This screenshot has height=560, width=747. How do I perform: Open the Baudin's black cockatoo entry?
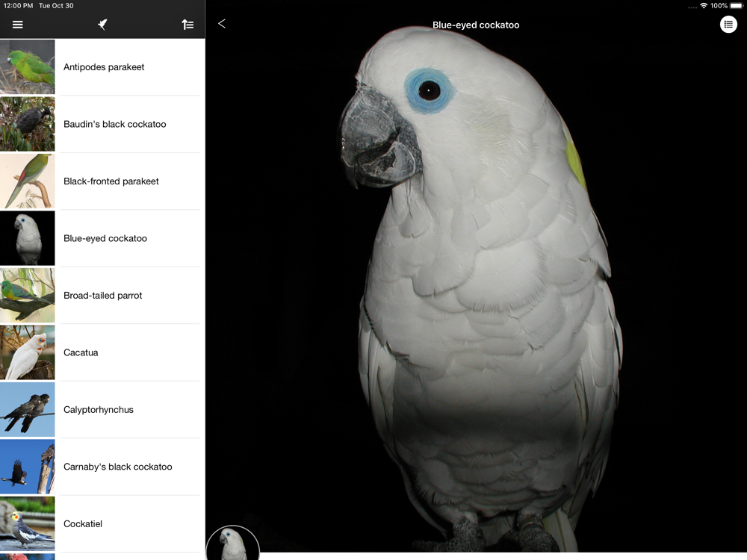pyautogui.click(x=102, y=124)
